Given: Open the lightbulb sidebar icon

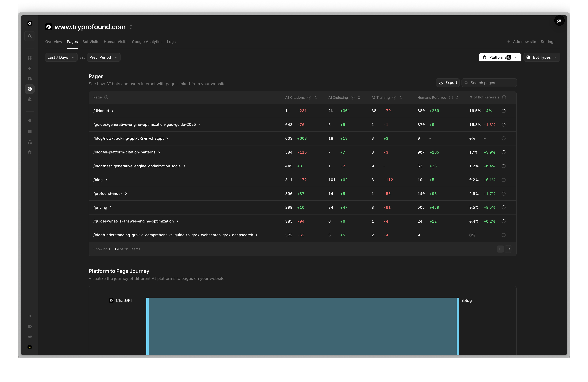Looking at the screenshot, I should tap(30, 121).
